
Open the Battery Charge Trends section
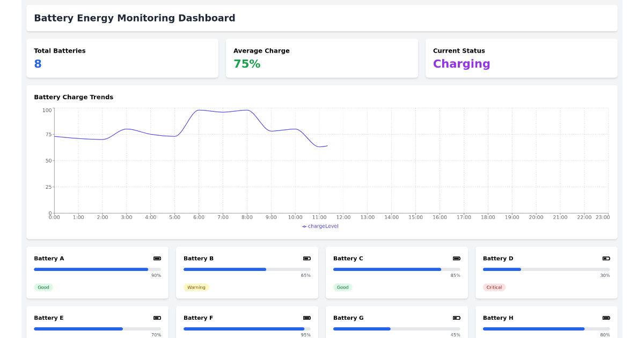(x=74, y=97)
